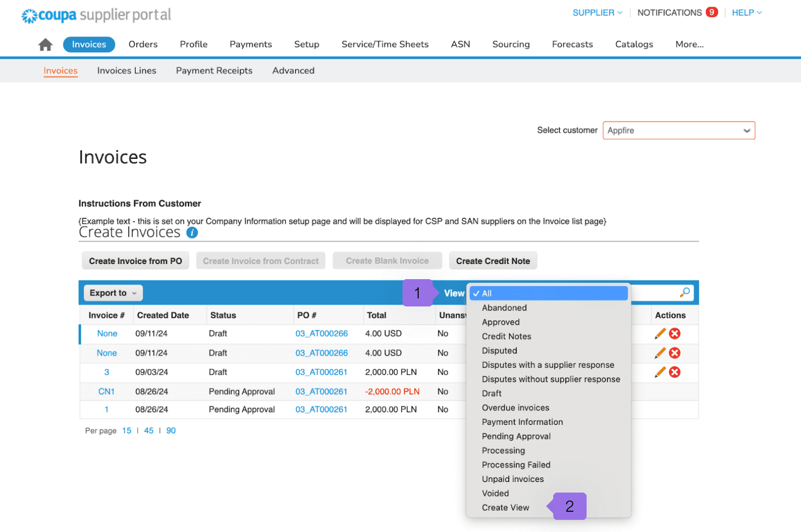Switch to the Payment Receipts tab
The image size is (801, 532).
click(214, 71)
